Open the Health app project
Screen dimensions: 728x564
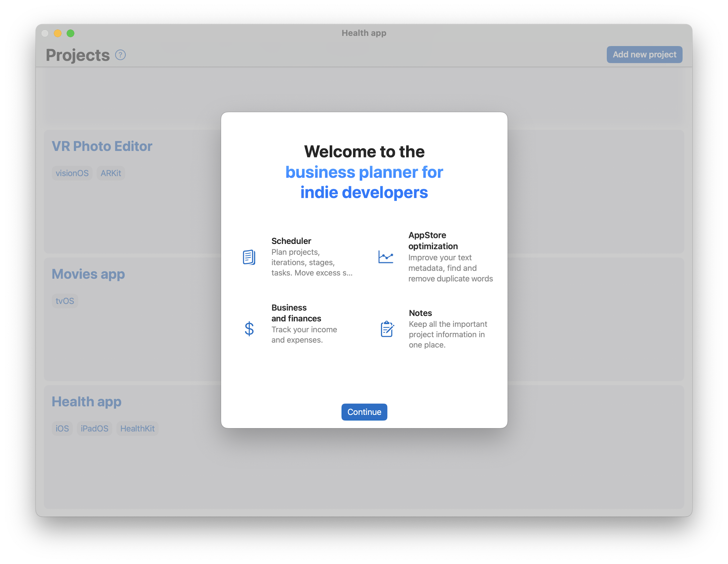[86, 402]
